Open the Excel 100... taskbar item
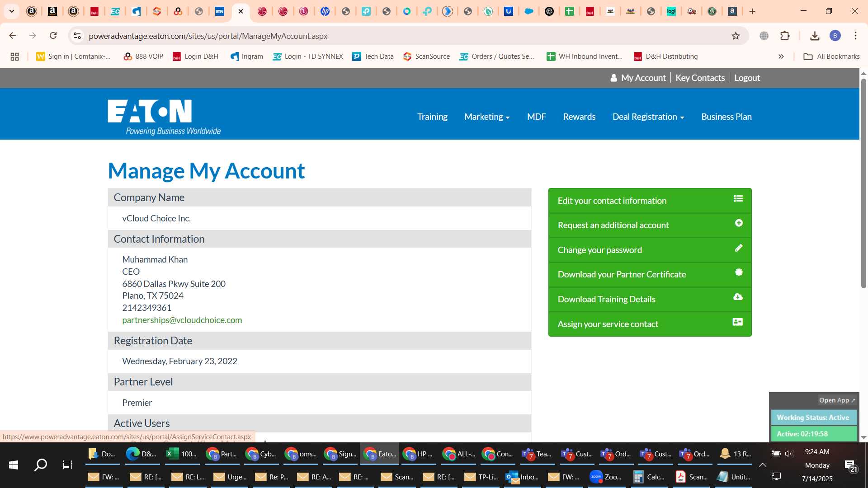The height and width of the screenshot is (488, 868). [181, 454]
